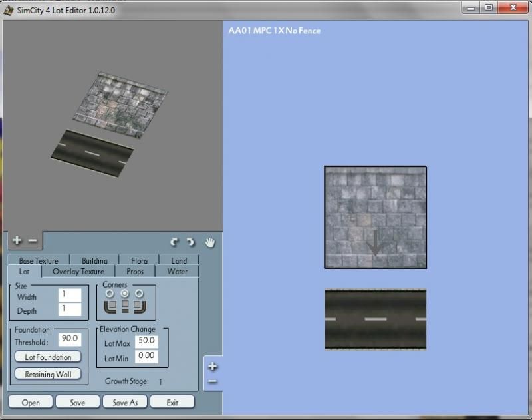Viewport: 532px width, 420px height.
Task: Open the Land tab
Action: (x=179, y=260)
